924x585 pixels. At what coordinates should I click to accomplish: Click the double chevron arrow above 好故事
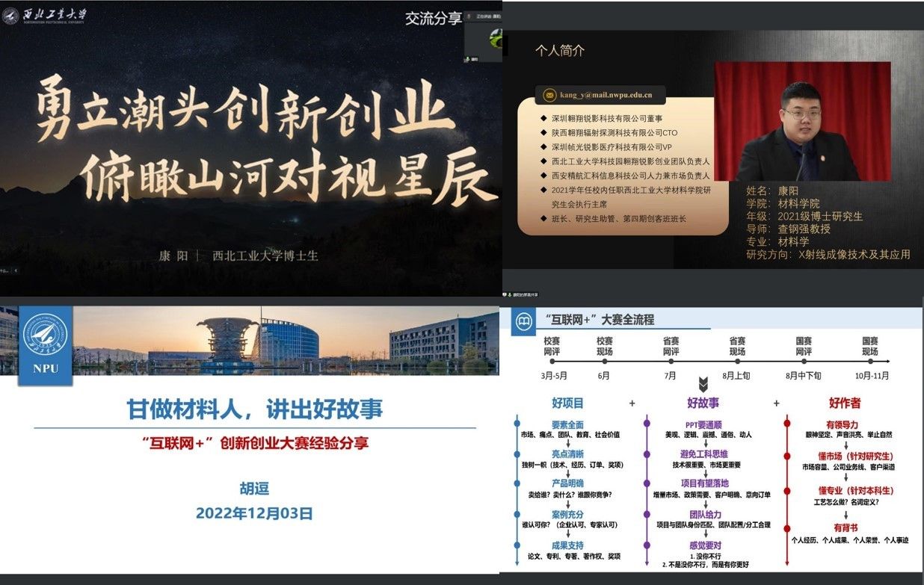(703, 384)
